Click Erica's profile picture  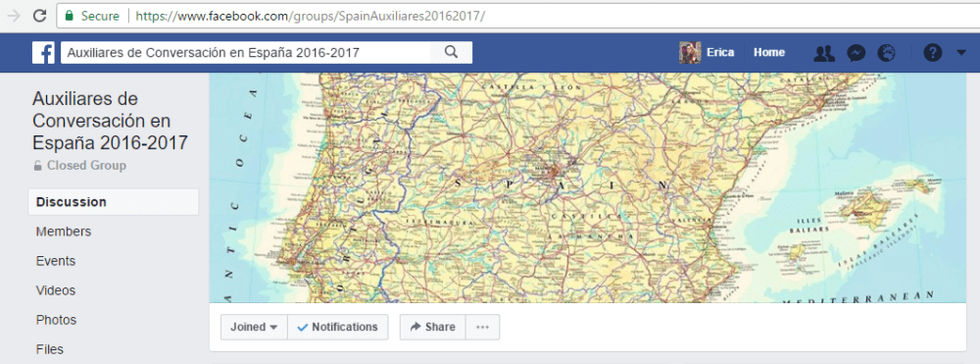tap(690, 53)
